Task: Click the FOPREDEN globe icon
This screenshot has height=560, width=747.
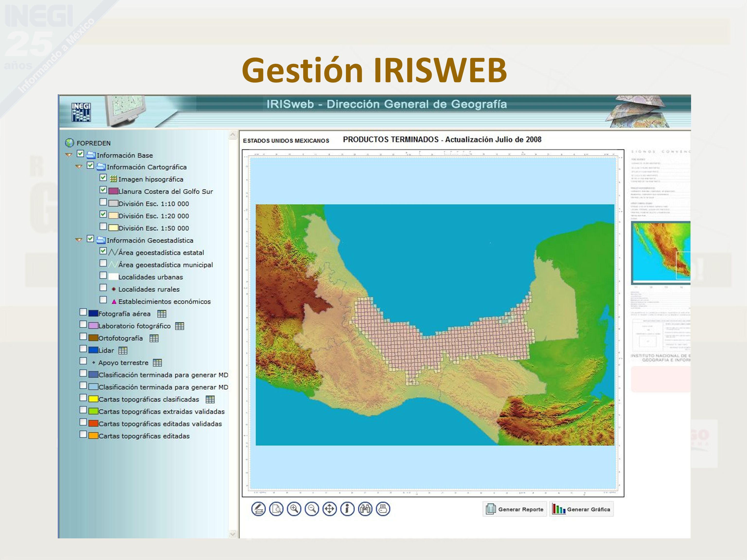Action: point(69,143)
